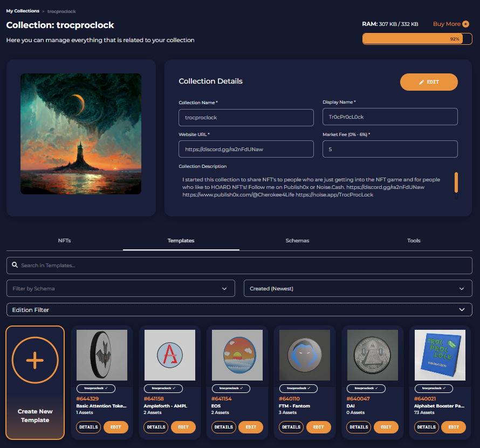Screen dimensions: 480x448
Task: Click the Basic Attention Token bat coin thumbnail
Action: tap(102, 355)
